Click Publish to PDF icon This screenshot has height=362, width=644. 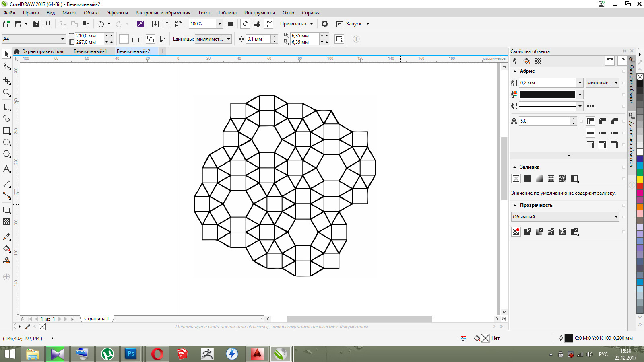tap(179, 24)
